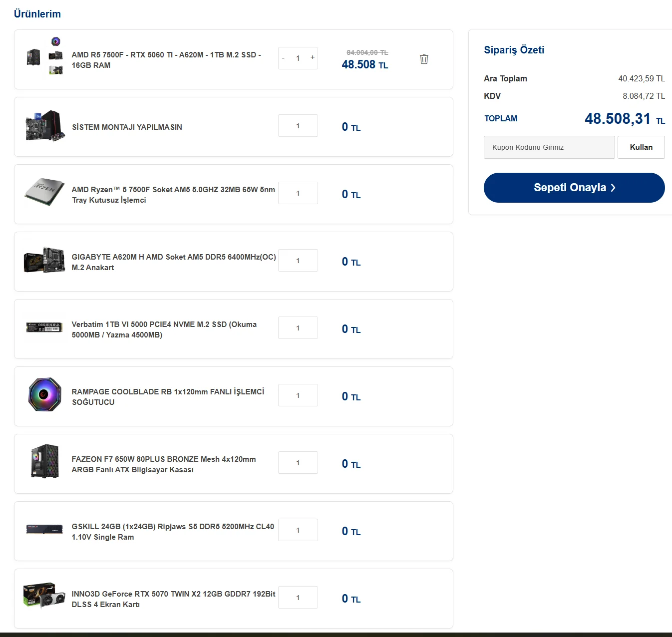This screenshot has height=637, width=672.
Task: Delete the AMD R5 7500F bundle with trash icon
Action: click(424, 59)
